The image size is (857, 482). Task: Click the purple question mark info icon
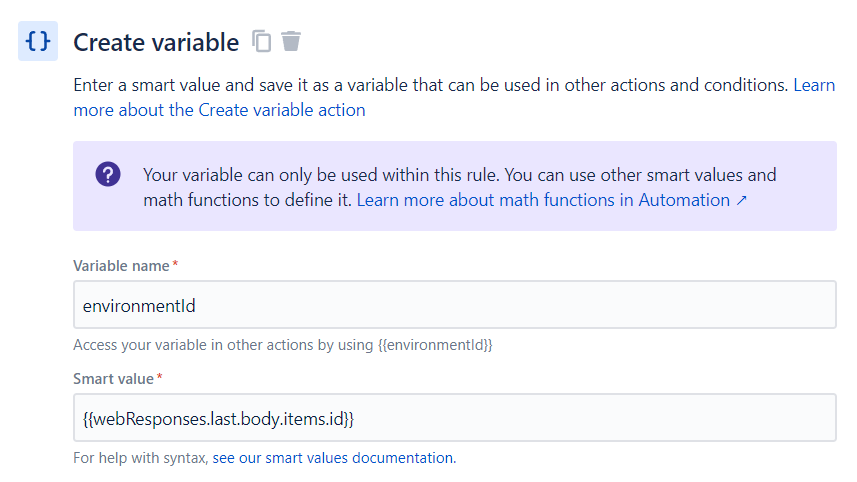coord(108,175)
